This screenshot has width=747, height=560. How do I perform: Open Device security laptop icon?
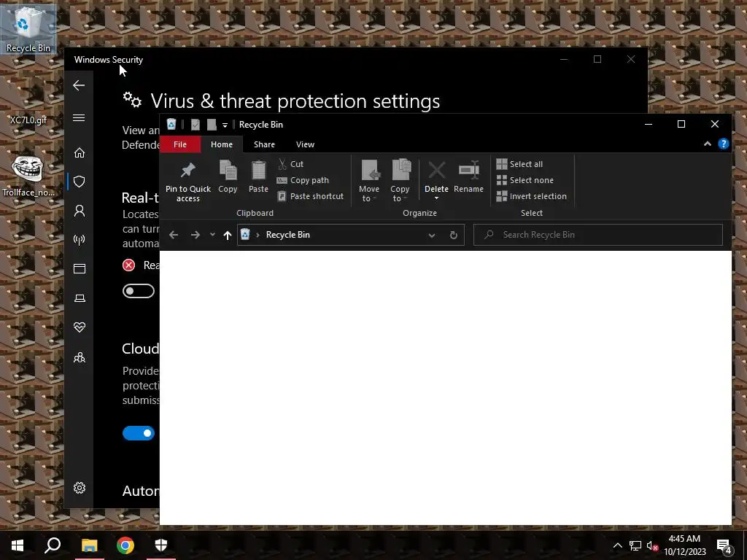(79, 298)
